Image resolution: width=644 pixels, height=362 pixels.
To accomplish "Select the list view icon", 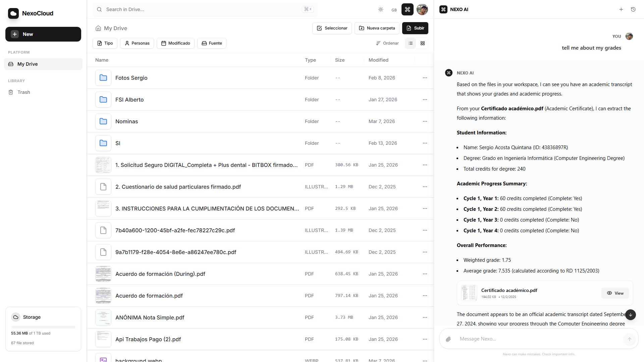I will 410,43.
